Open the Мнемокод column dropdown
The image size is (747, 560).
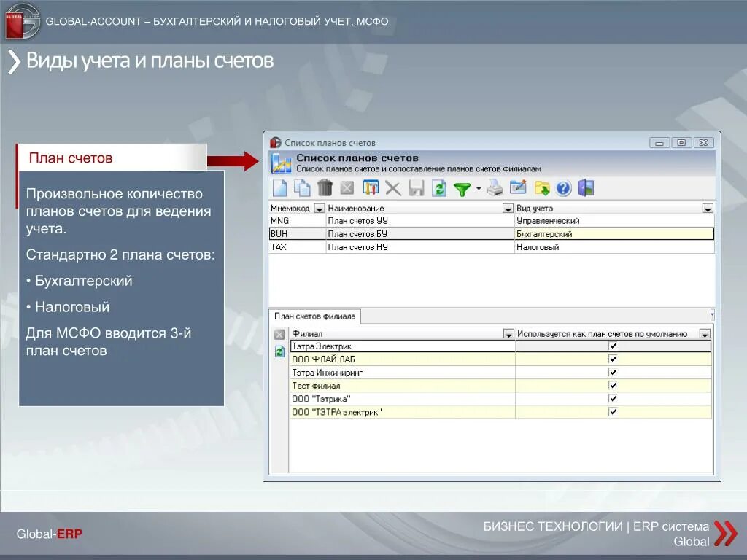(320, 209)
